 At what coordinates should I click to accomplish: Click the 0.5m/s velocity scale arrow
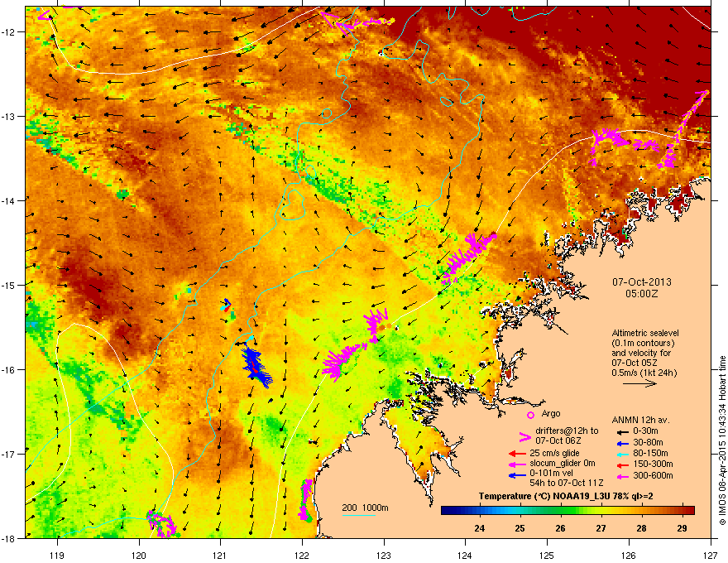tap(639, 383)
